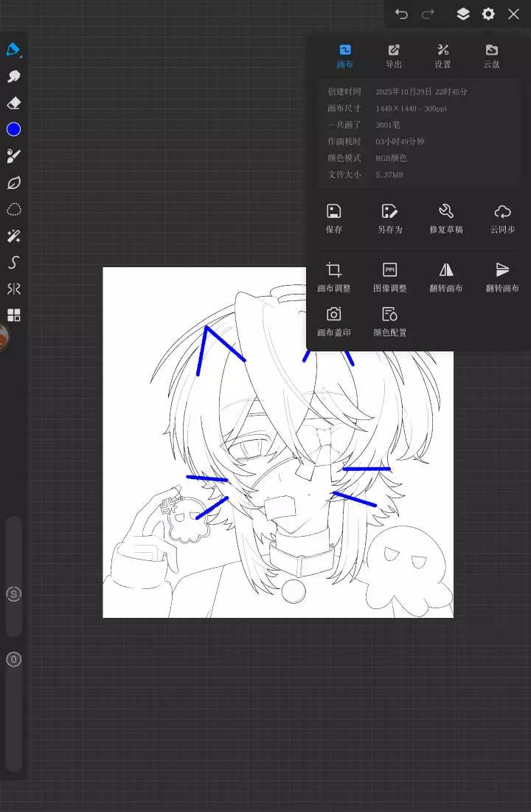Image resolution: width=531 pixels, height=812 pixels.
Task: Open the four-square grid tool
Action: [x=13, y=315]
